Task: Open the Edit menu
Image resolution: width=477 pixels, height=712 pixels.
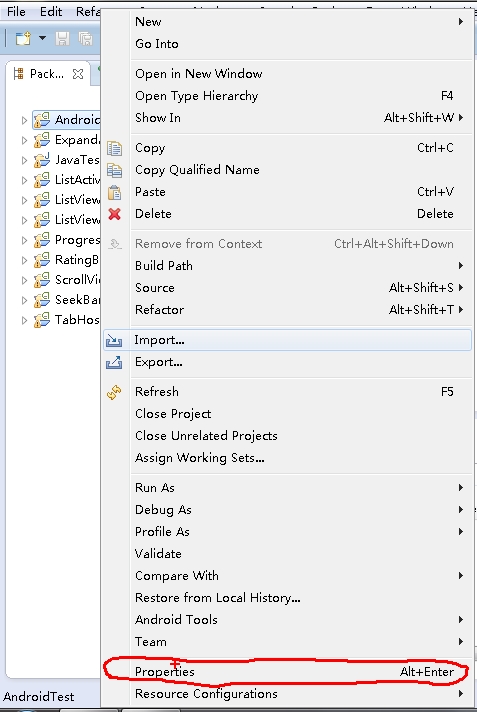Action: click(51, 11)
